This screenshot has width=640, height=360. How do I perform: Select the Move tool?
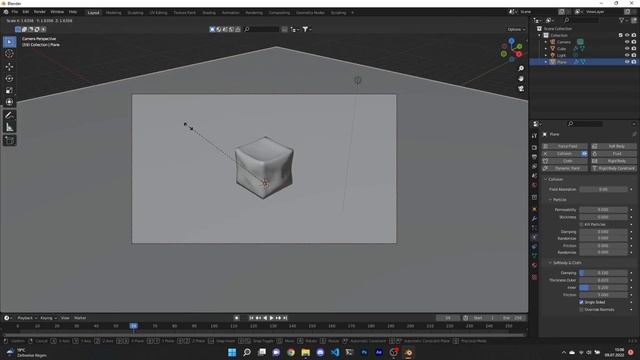click(9, 67)
